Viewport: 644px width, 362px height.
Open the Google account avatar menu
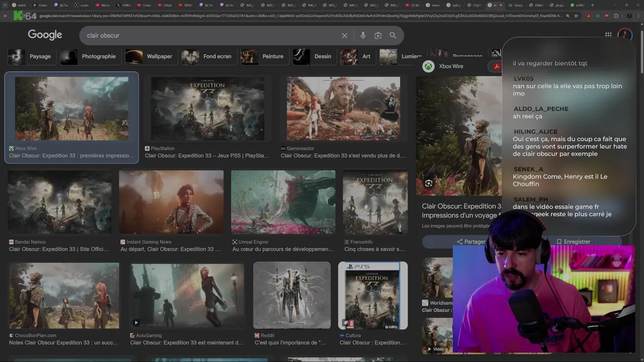[x=624, y=35]
